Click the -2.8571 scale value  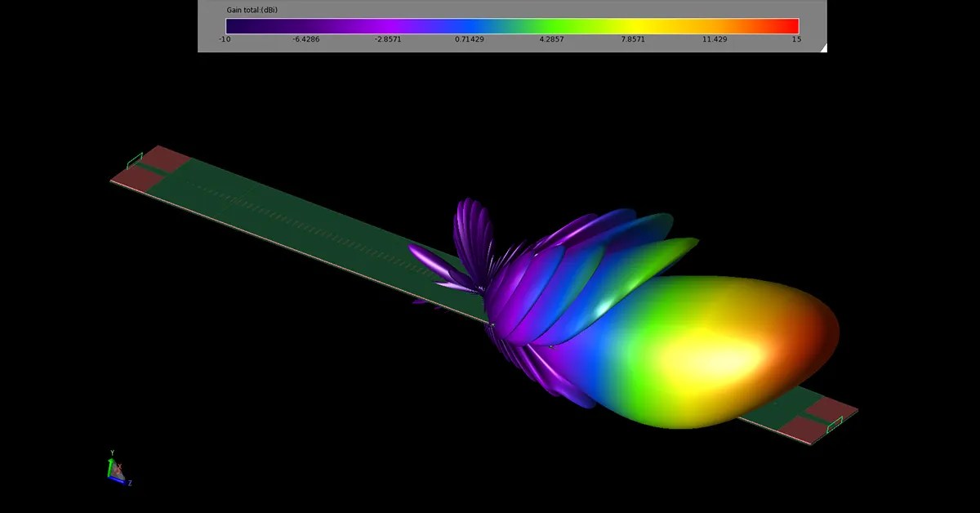tap(387, 39)
